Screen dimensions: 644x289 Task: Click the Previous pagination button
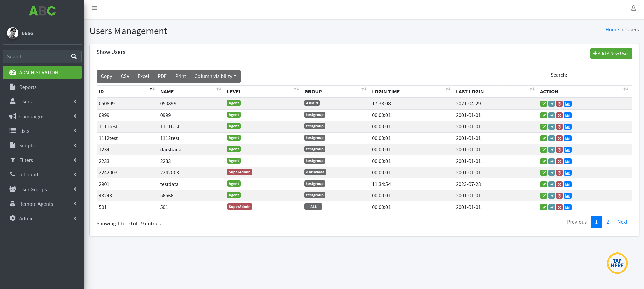pyautogui.click(x=577, y=222)
